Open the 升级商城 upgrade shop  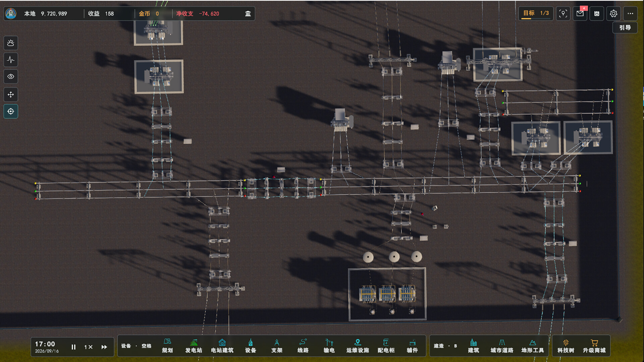[x=594, y=346]
